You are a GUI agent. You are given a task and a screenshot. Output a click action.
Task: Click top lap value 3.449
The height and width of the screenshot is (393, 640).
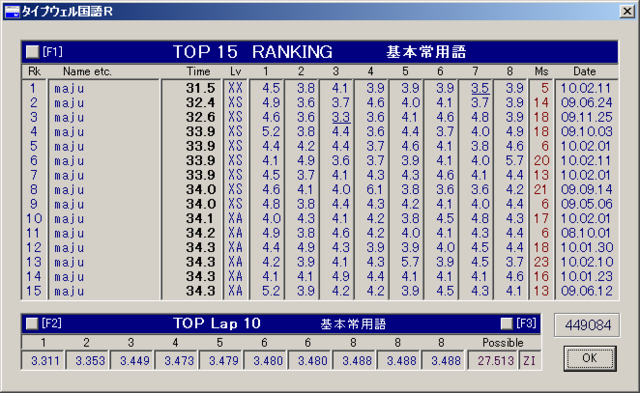click(134, 361)
